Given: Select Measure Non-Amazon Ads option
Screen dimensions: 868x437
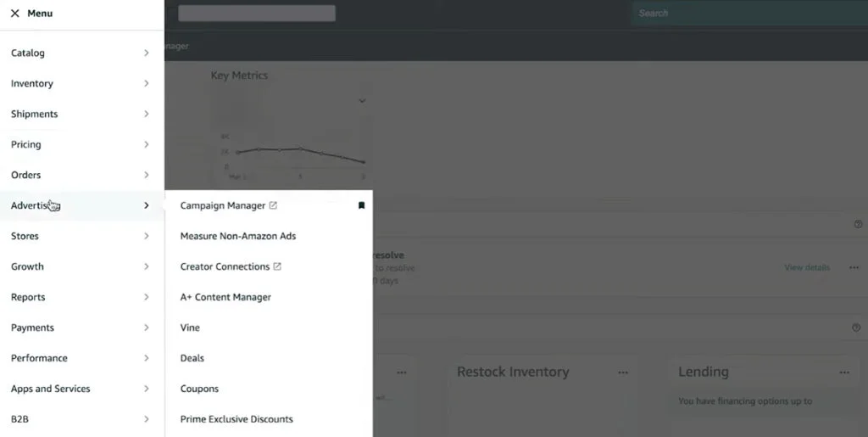Looking at the screenshot, I should coord(238,236).
